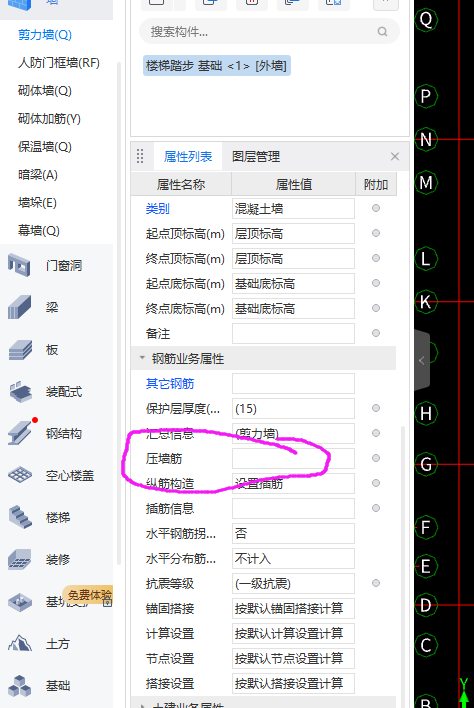Toggle 附加 option for 保护层厚度 row
This screenshot has height=708, width=474.
[x=376, y=408]
